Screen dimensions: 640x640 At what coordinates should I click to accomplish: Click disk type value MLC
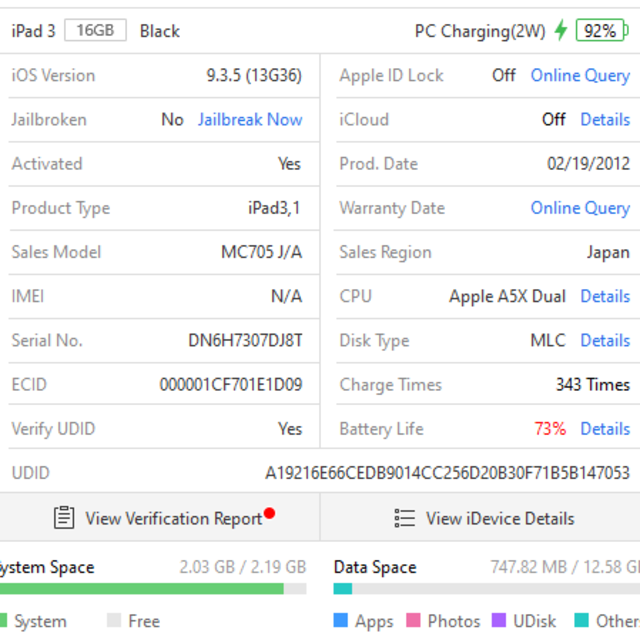point(548,340)
